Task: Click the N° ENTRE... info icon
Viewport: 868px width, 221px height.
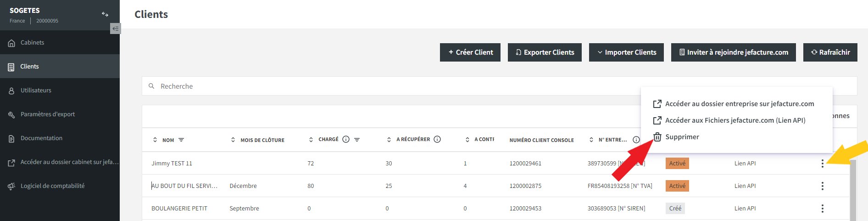Action: pyautogui.click(x=636, y=140)
